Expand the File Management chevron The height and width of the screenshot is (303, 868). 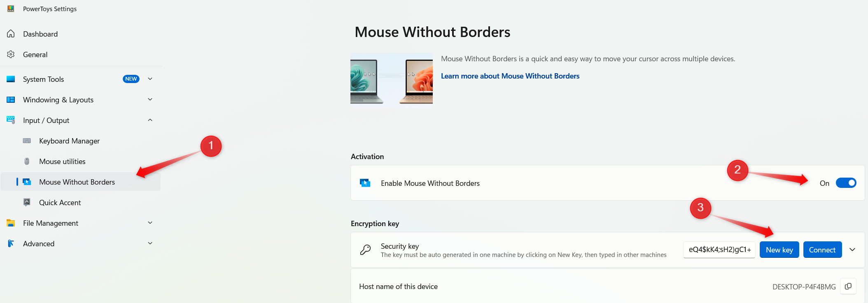point(150,223)
